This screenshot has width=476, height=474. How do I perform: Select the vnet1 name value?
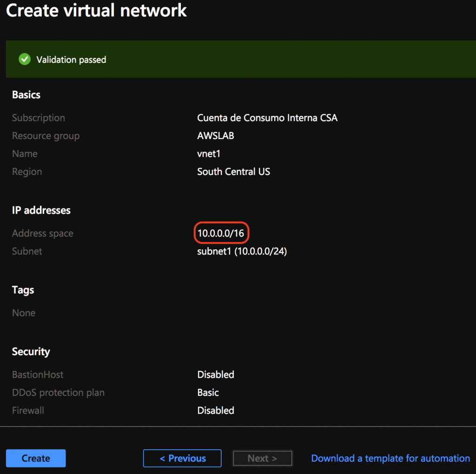tap(209, 154)
